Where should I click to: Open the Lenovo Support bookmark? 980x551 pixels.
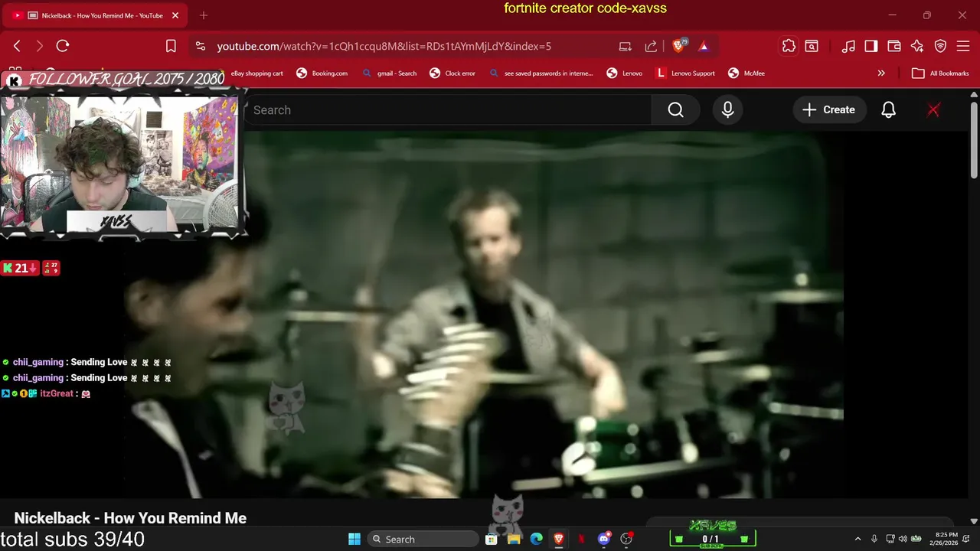[686, 73]
